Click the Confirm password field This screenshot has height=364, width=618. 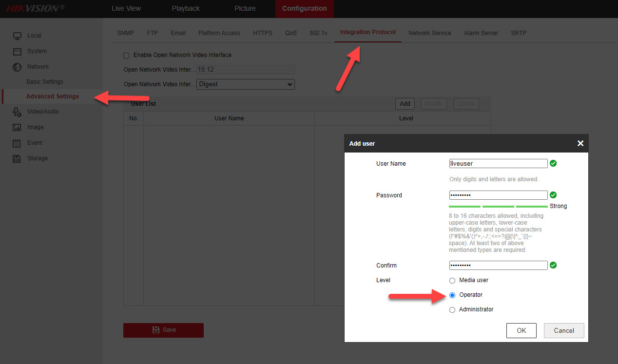point(498,266)
